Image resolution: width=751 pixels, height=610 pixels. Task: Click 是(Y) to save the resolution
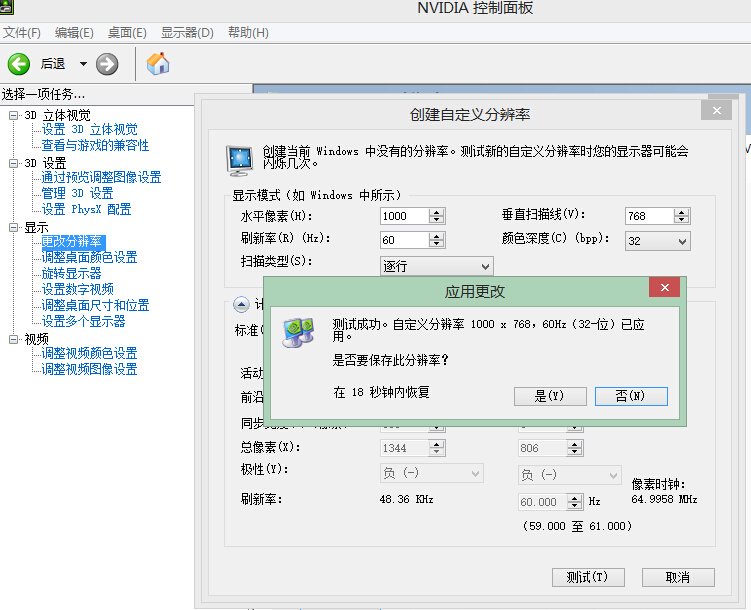coord(550,396)
